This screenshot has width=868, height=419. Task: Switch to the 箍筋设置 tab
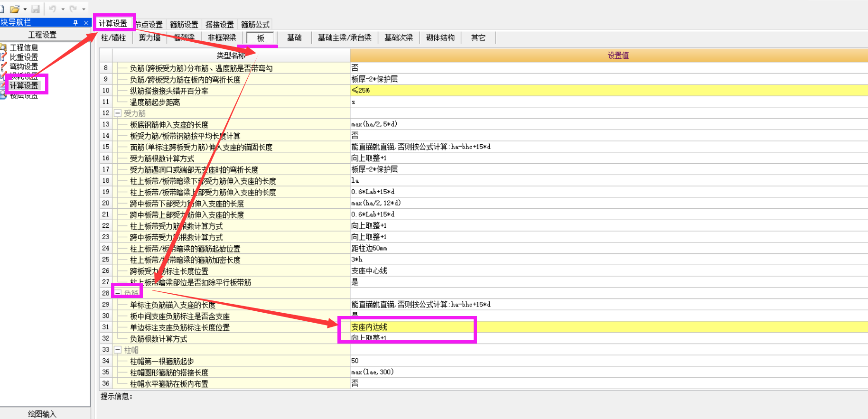pyautogui.click(x=184, y=24)
